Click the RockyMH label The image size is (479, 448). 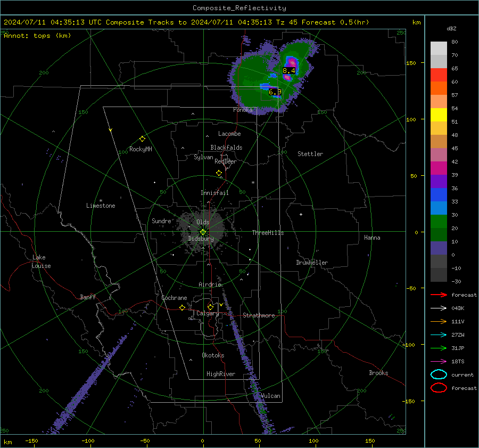pos(141,149)
